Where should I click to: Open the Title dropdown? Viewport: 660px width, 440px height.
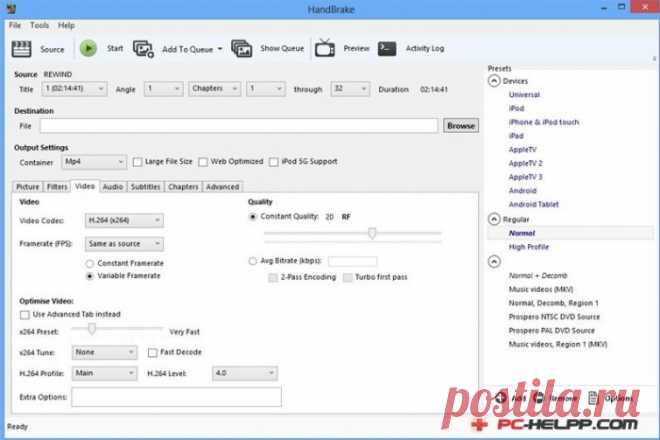coord(75,89)
